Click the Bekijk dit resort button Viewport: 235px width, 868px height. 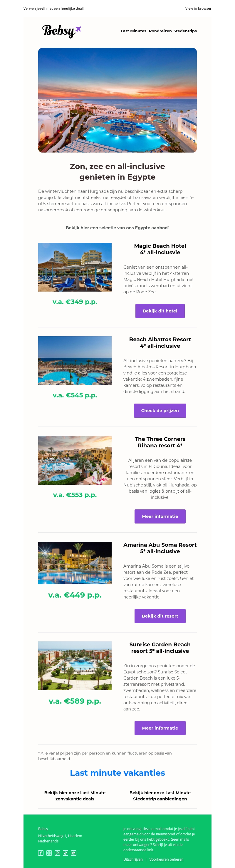click(x=160, y=616)
